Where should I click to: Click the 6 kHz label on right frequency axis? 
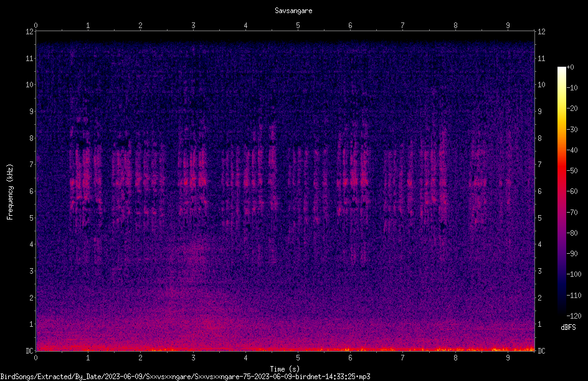(539, 191)
